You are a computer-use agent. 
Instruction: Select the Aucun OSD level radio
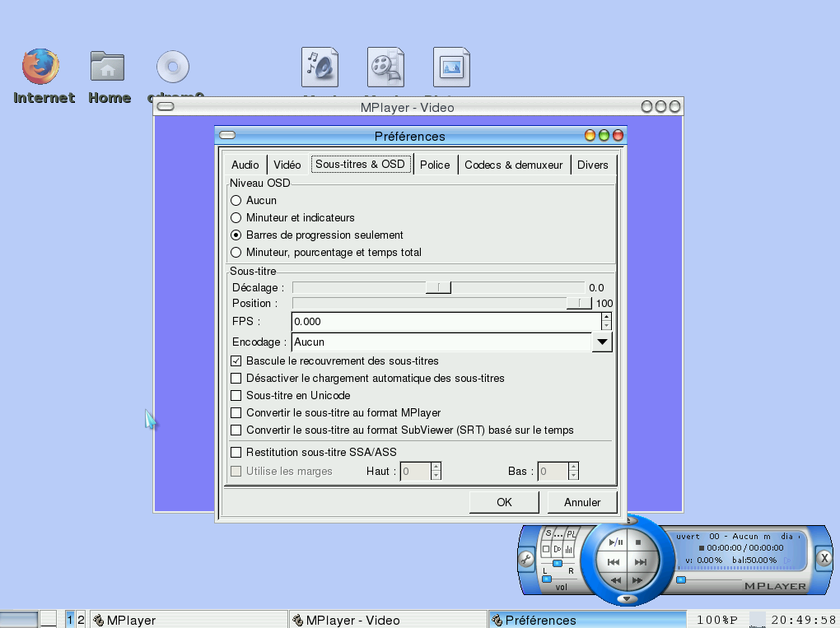(x=236, y=201)
